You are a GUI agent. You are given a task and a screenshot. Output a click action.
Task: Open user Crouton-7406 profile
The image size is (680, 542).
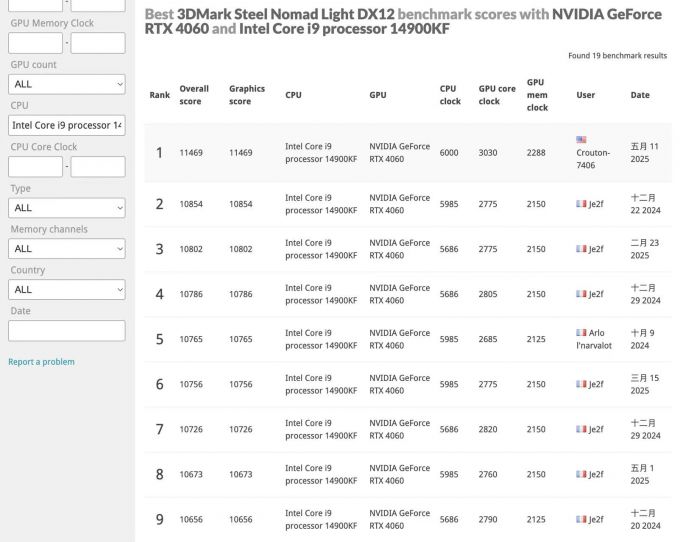coord(593,159)
